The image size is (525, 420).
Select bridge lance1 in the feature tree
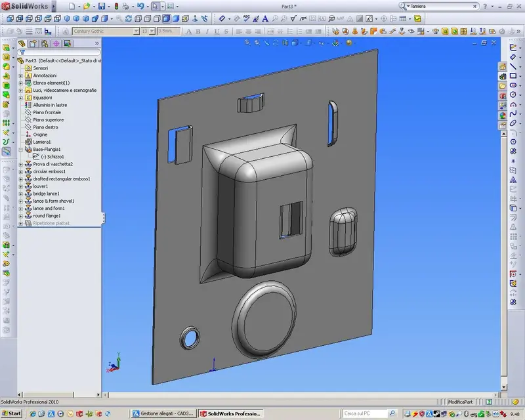pyautogui.click(x=46, y=194)
